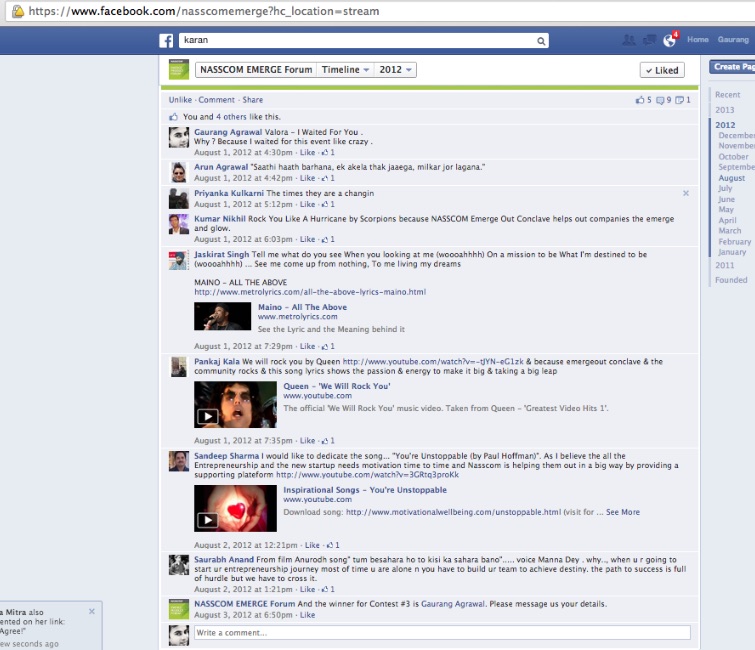Open the Gaurang Agrawal winner mention link
Screen dimensions: 755x650
[453, 604]
